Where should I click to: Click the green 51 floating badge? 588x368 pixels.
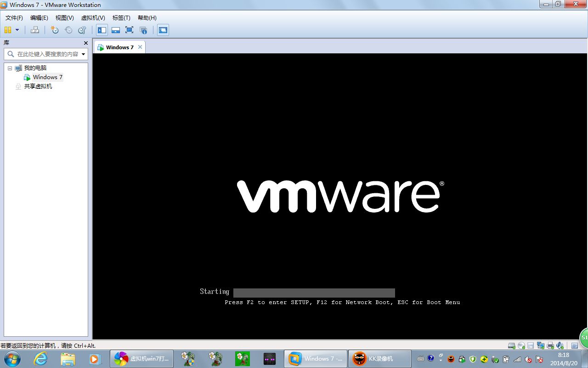(584, 338)
